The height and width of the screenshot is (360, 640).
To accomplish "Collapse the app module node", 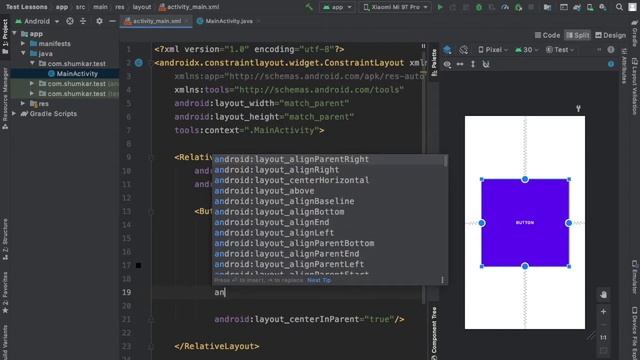I will tap(14, 33).
